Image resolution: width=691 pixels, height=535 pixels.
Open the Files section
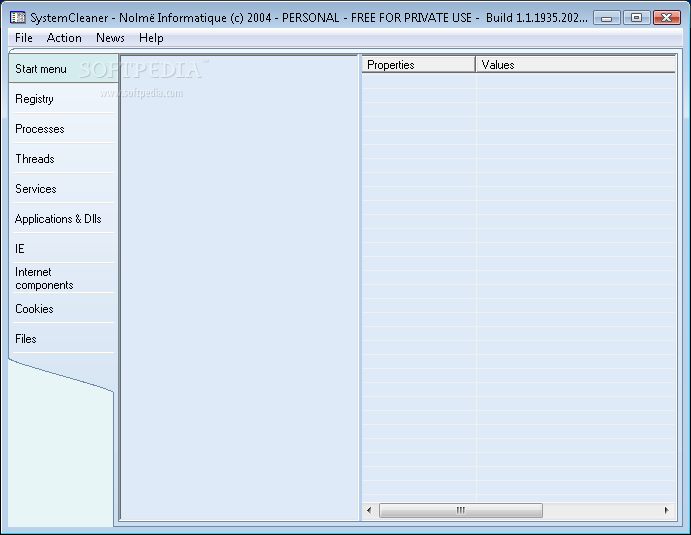[63, 338]
